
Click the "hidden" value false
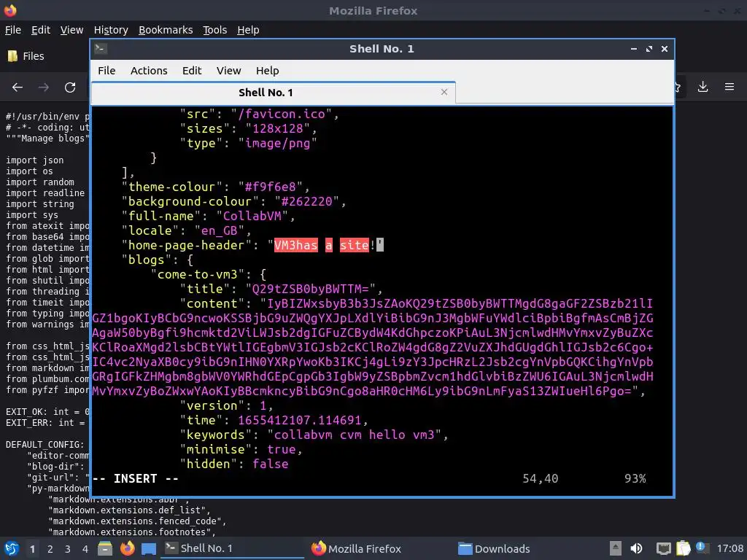(x=270, y=464)
